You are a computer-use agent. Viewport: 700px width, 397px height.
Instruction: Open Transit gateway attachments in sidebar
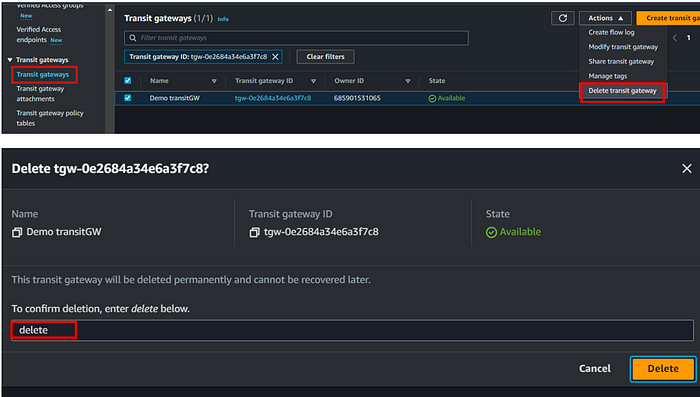(x=40, y=94)
